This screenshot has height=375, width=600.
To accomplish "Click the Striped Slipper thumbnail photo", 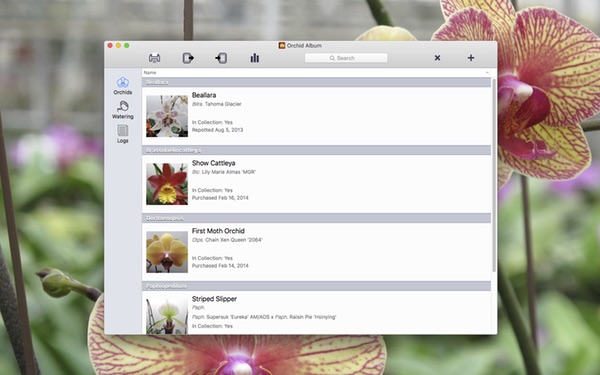I will [167, 316].
